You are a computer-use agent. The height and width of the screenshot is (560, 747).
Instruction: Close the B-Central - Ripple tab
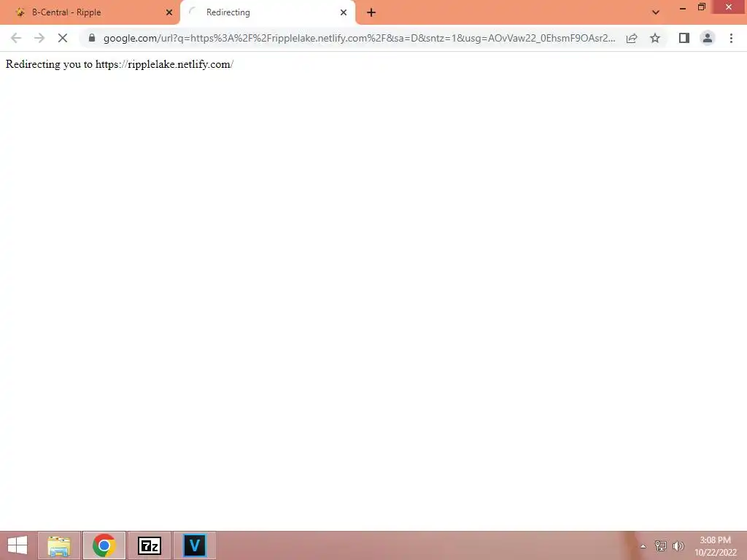click(x=169, y=12)
